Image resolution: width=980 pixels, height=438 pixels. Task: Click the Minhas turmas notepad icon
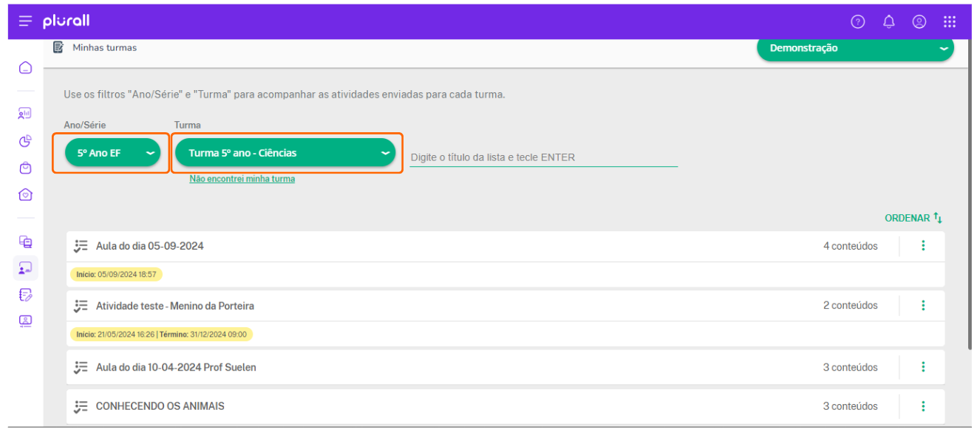58,47
